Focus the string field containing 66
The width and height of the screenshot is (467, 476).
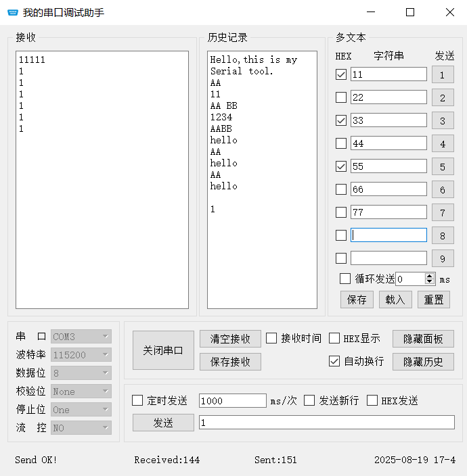388,189
